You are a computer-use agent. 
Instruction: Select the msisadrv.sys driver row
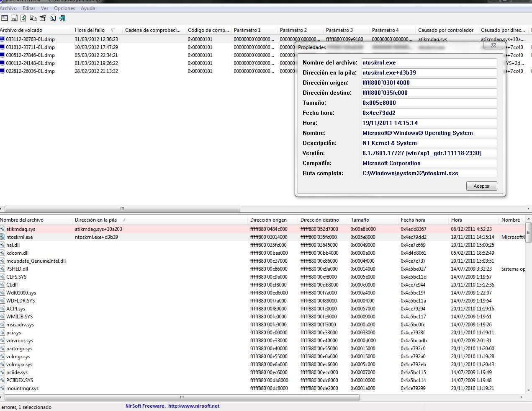pyautogui.click(x=262, y=325)
